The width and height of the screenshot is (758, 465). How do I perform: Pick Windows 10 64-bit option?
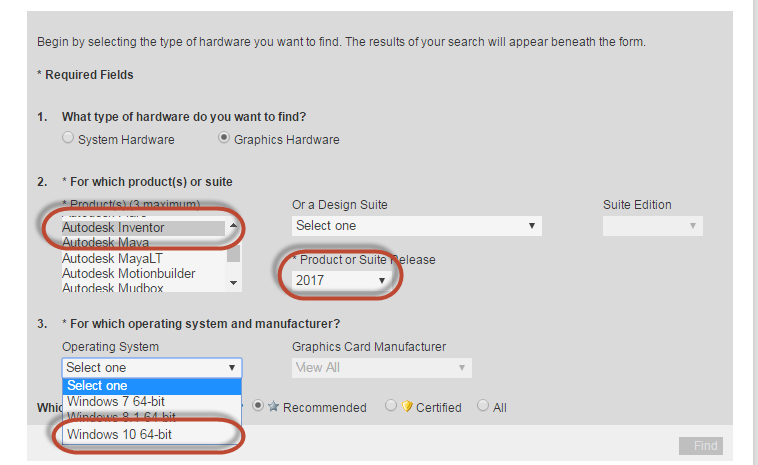click(x=152, y=435)
